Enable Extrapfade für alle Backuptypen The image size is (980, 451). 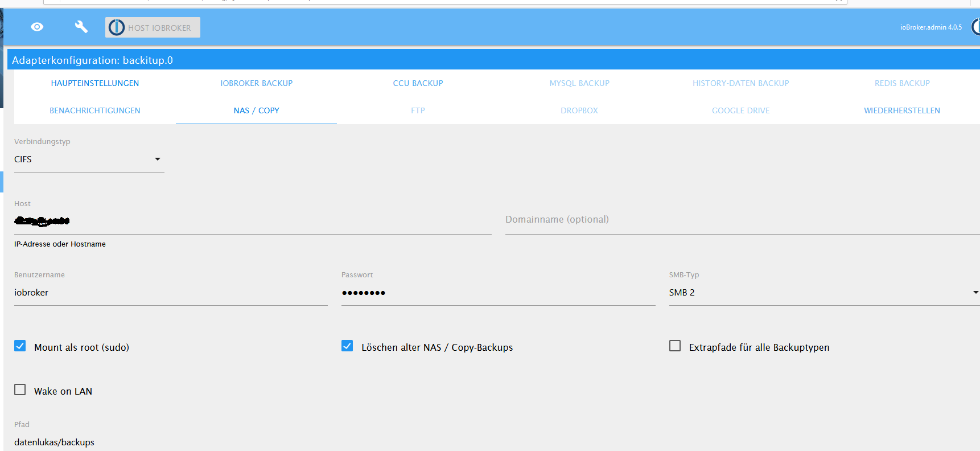675,346
